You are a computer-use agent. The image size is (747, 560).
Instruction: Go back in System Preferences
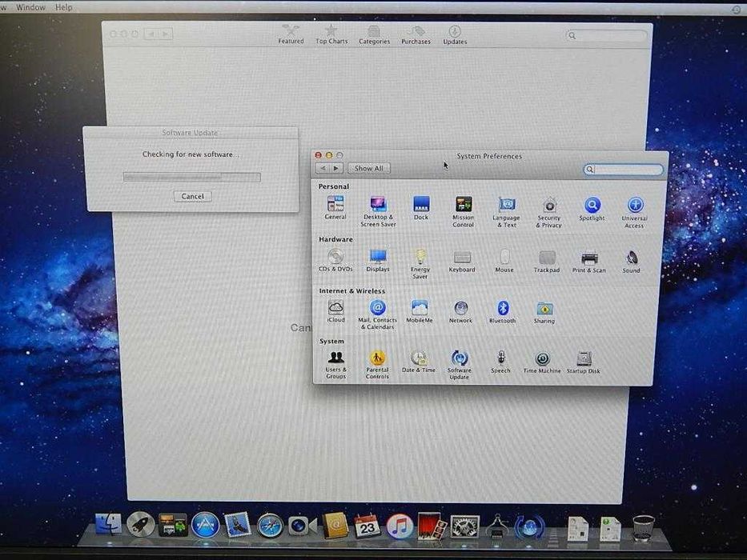[x=323, y=168]
